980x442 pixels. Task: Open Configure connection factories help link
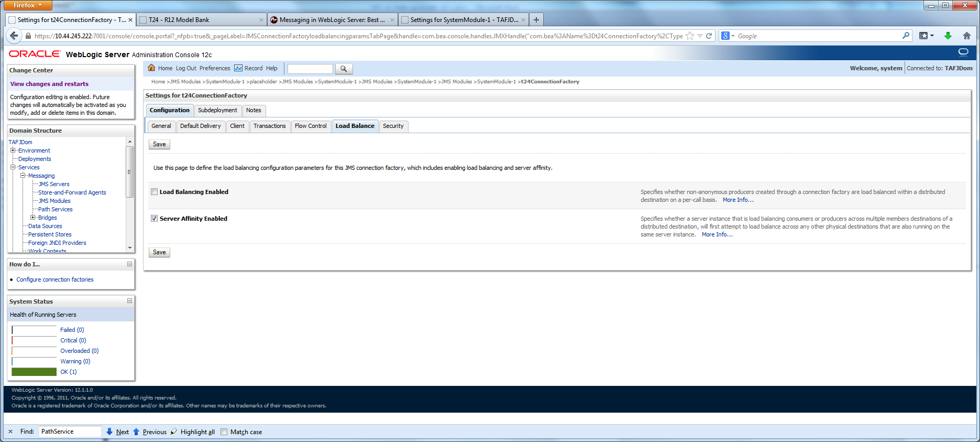pos(55,279)
